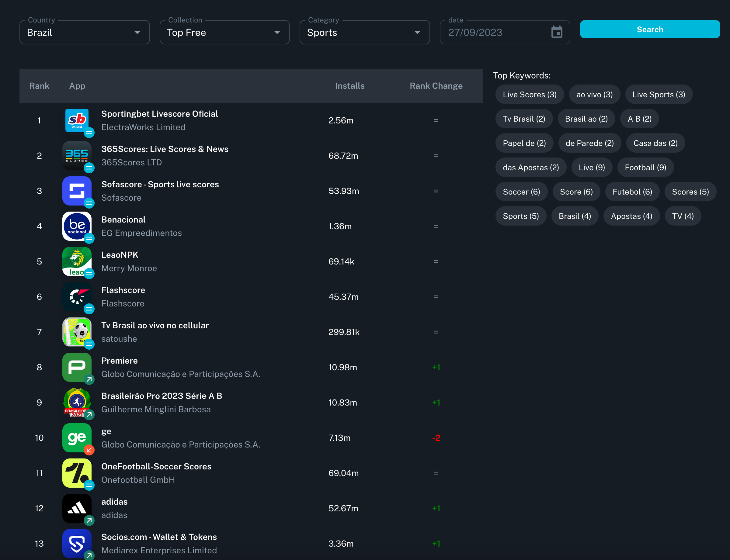730x560 pixels.
Task: Click the +1 rank change for adidas
Action: pos(436,509)
